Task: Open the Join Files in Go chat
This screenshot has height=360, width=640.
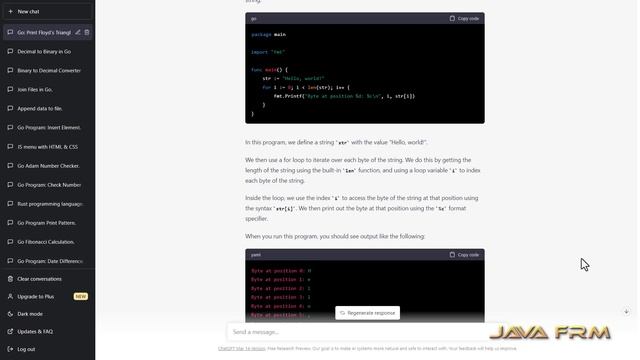Action: click(48, 89)
